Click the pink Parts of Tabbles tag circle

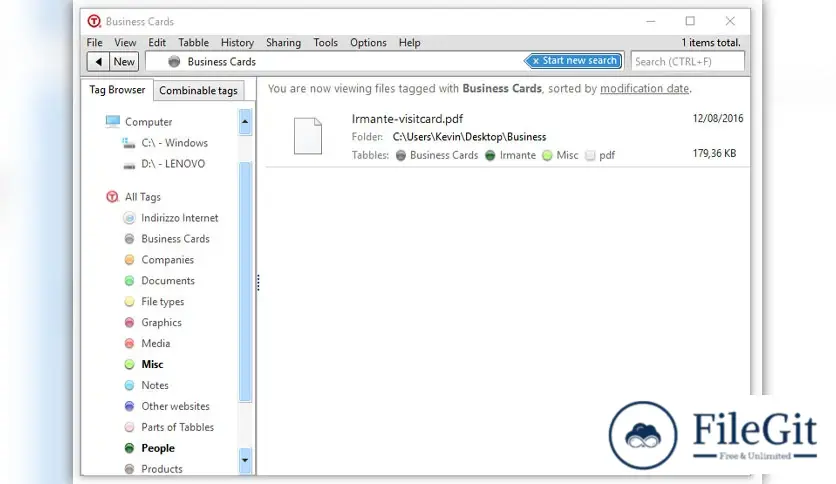click(x=129, y=427)
